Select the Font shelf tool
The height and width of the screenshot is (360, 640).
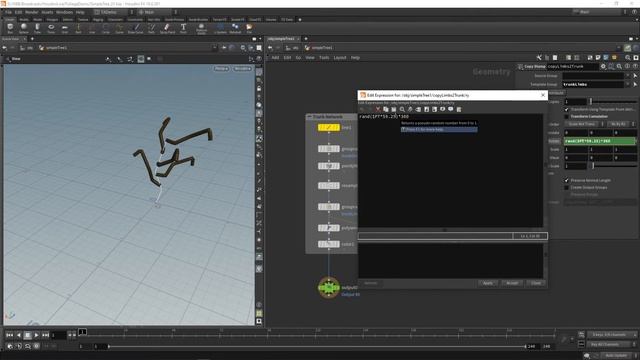pos(183,28)
